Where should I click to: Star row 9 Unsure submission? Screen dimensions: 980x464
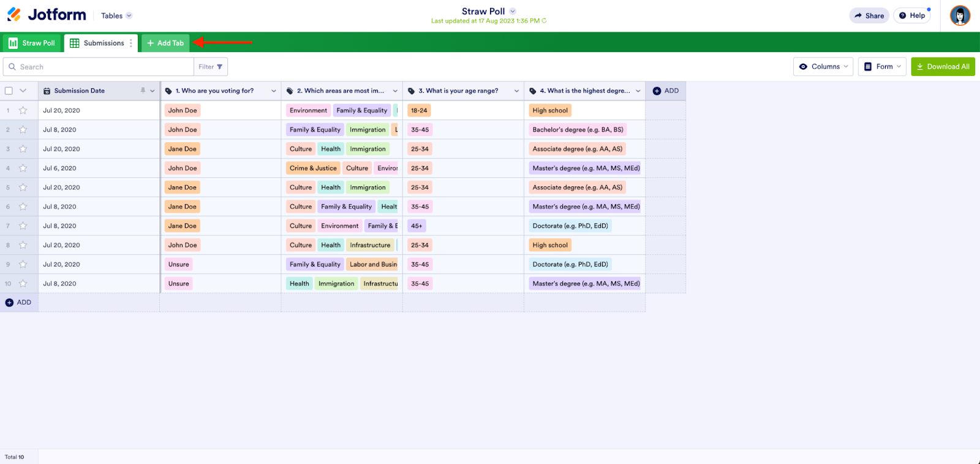point(23,264)
